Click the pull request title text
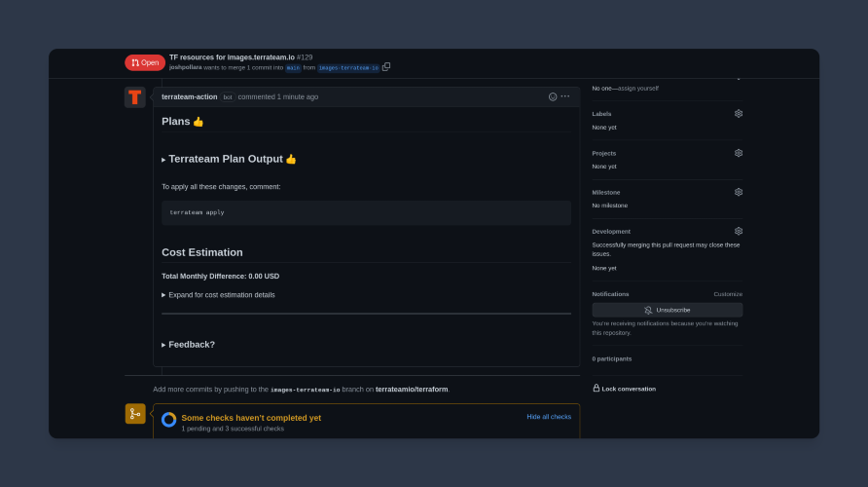This screenshot has height=487, width=868. [232, 57]
